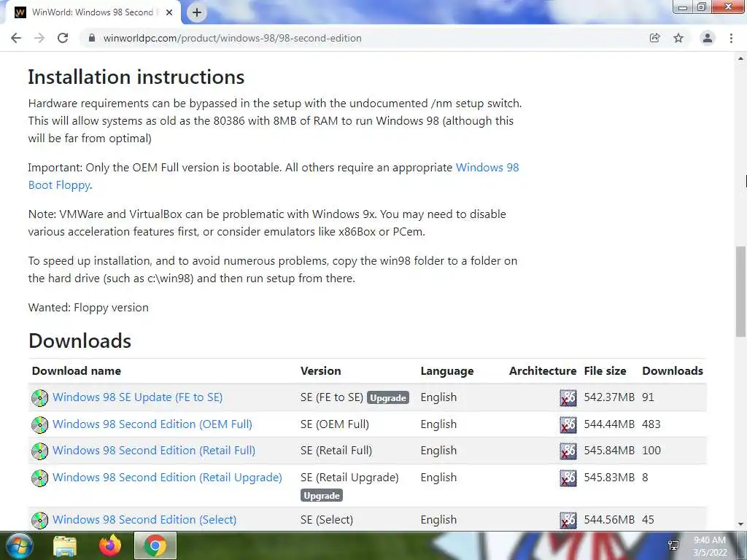The width and height of the screenshot is (747, 560).
Task: Click the Downloads section heading
Action: click(x=80, y=341)
